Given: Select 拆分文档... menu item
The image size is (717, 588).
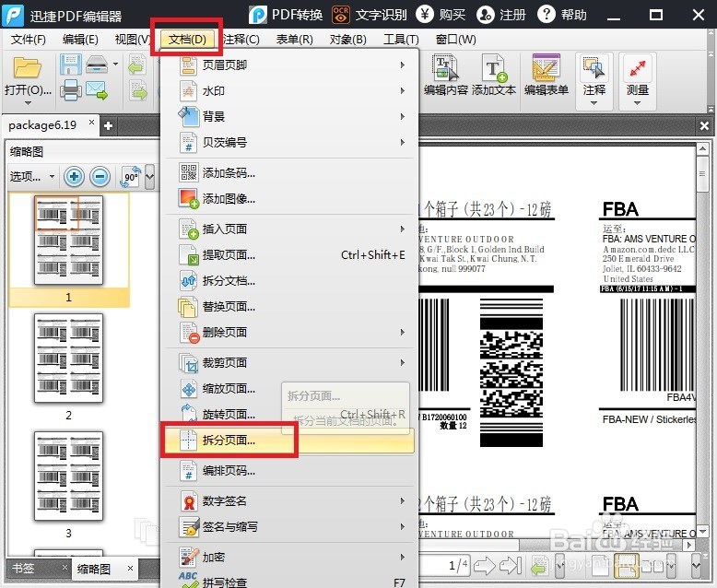Looking at the screenshot, I should (x=289, y=280).
